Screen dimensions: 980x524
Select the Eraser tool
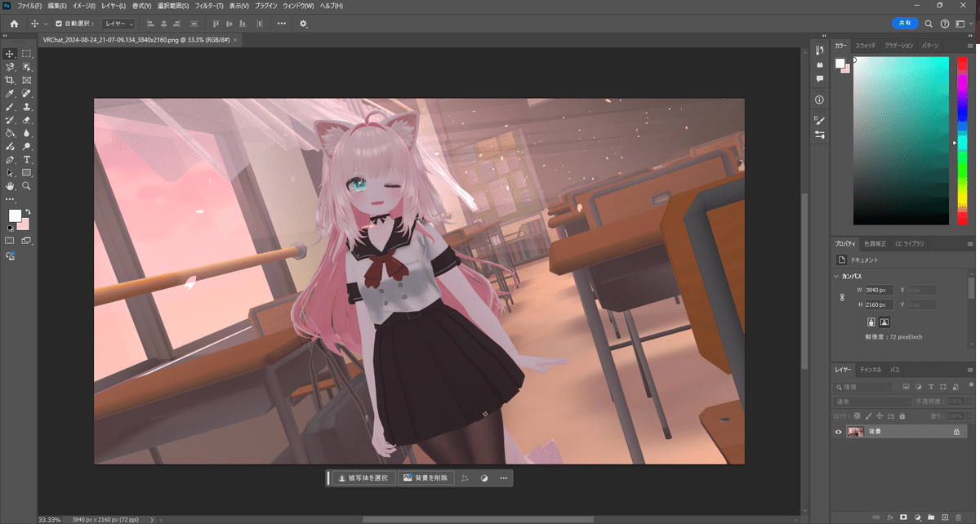tap(27, 120)
